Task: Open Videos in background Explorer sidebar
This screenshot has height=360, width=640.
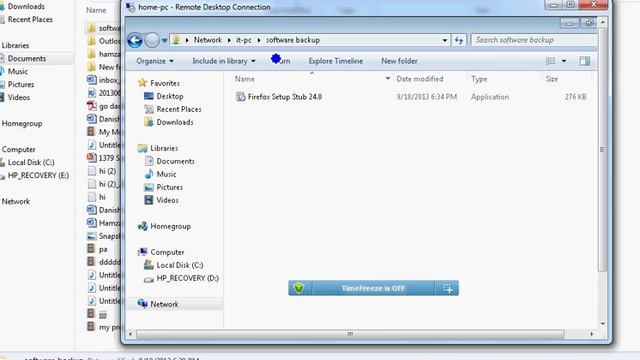Action: point(18,98)
